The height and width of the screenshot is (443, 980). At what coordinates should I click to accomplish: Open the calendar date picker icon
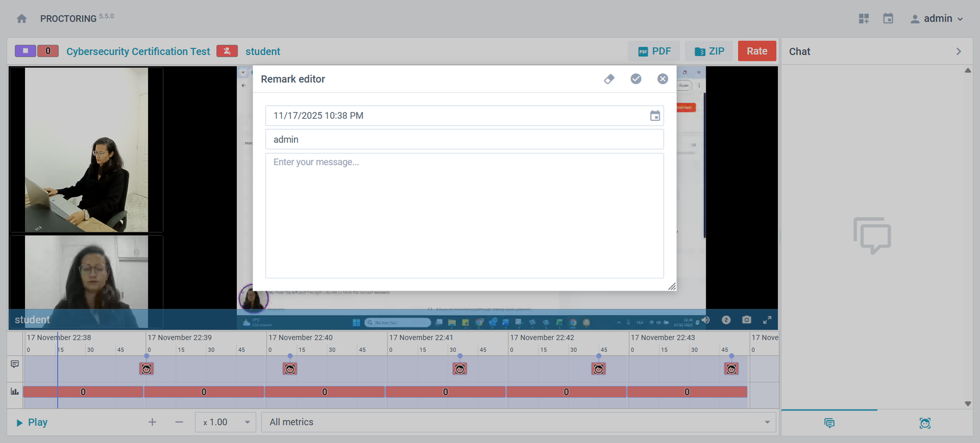coord(655,116)
